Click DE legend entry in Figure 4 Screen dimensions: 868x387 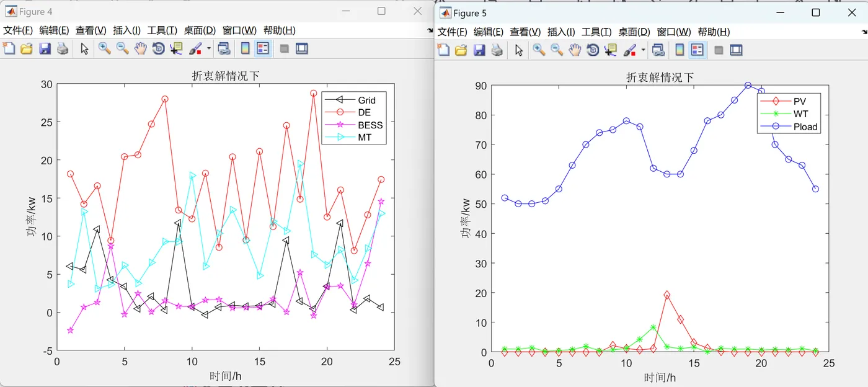click(x=364, y=112)
